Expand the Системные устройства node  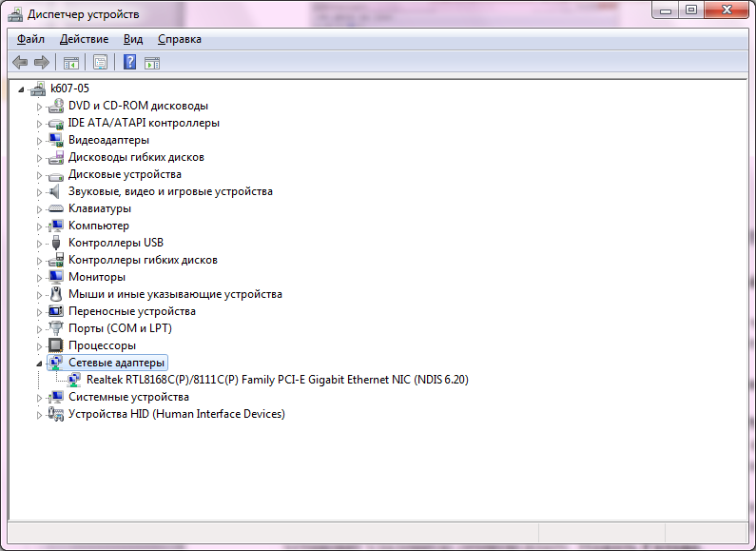pyautogui.click(x=39, y=398)
